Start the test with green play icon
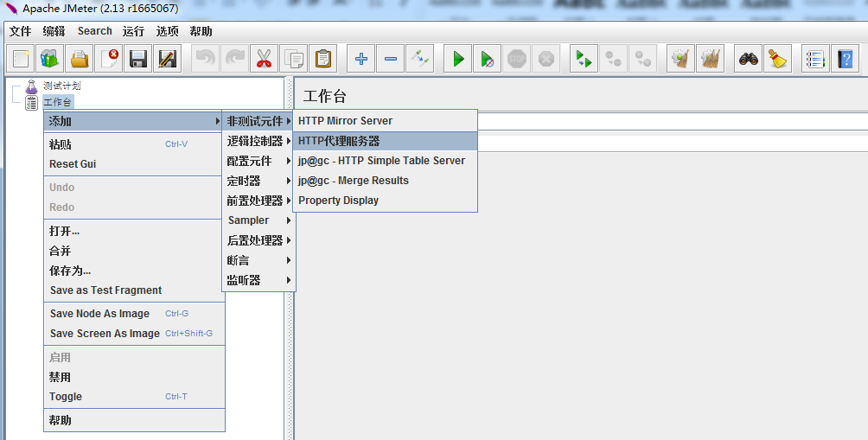Screen dimensions: 868x440 [458, 59]
